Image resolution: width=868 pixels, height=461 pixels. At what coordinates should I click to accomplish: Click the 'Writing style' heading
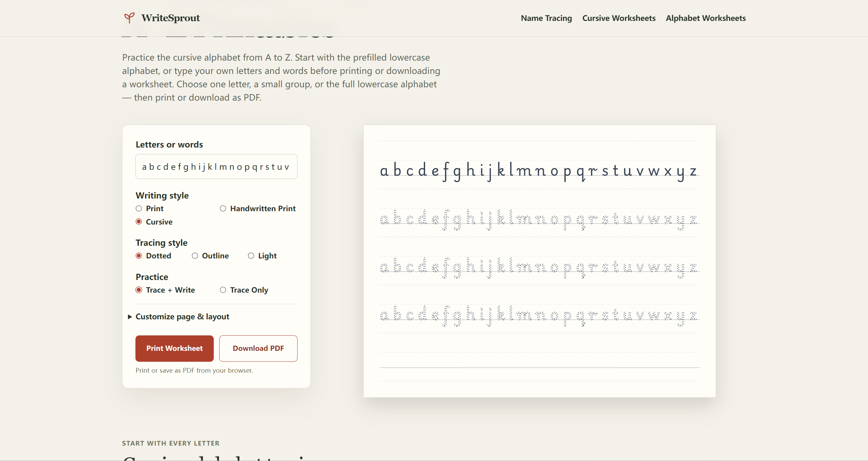tap(162, 195)
